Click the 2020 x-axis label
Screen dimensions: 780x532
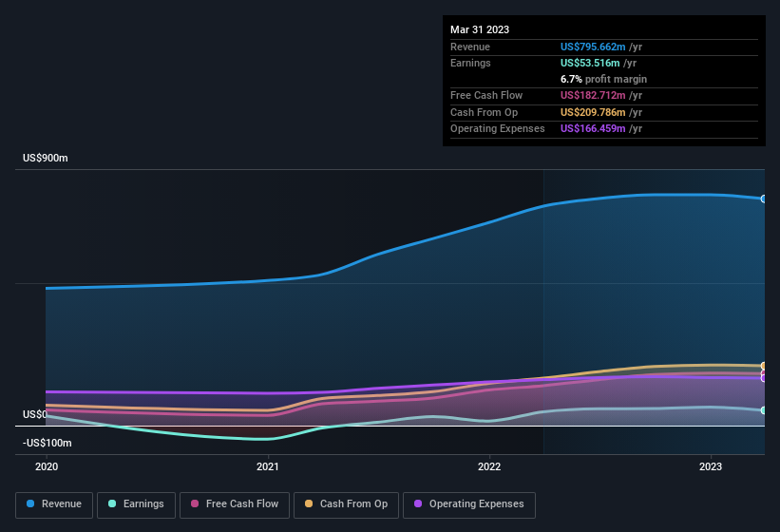pyautogui.click(x=47, y=466)
